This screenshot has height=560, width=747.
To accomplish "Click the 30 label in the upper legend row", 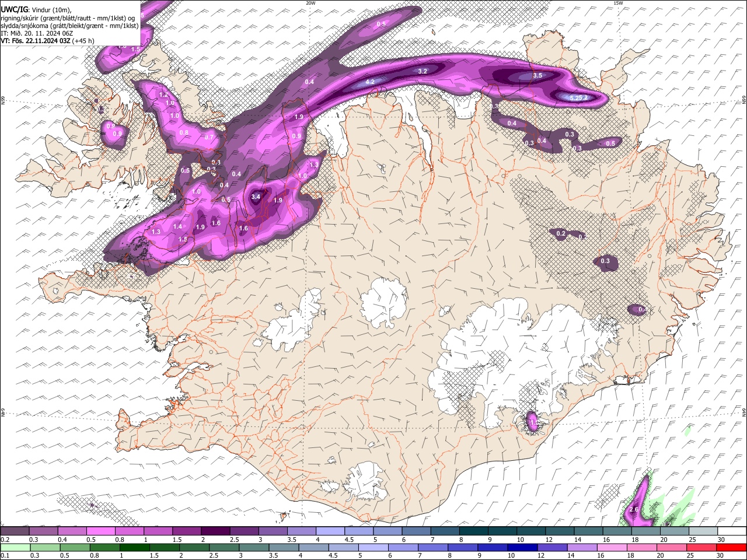I will point(721,539).
